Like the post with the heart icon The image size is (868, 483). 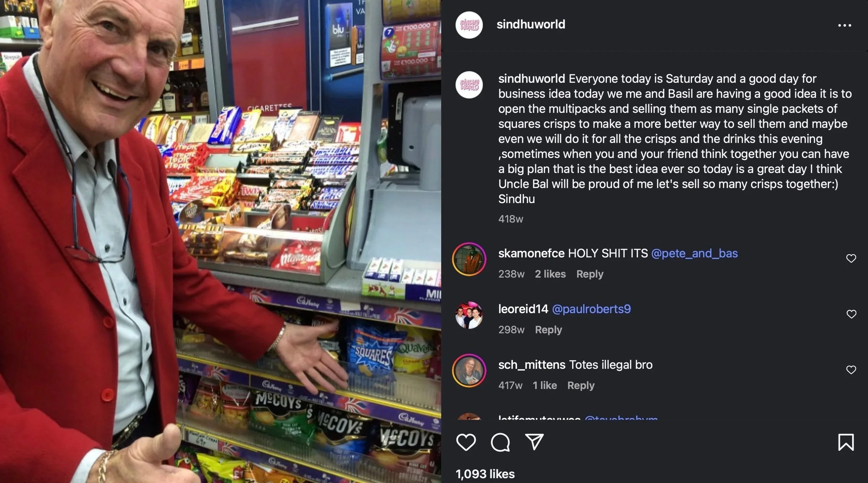(466, 442)
